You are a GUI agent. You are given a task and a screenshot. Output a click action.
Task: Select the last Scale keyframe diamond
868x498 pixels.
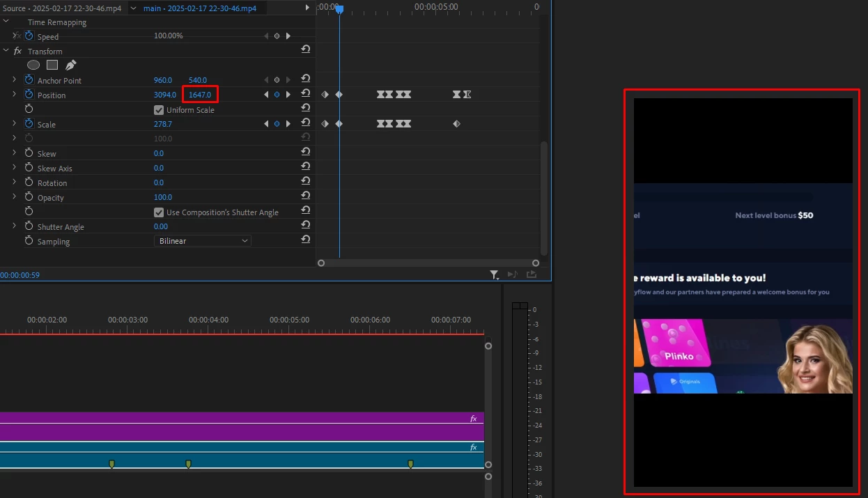[456, 123]
